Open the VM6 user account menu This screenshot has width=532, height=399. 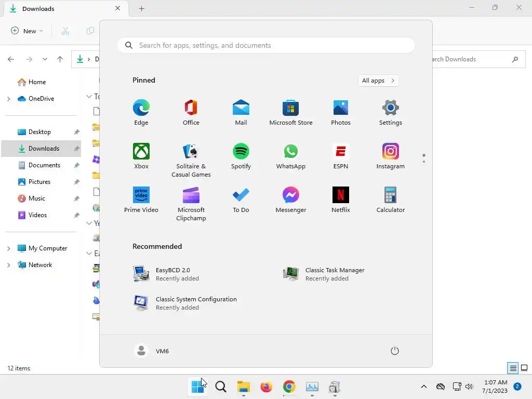tap(152, 351)
